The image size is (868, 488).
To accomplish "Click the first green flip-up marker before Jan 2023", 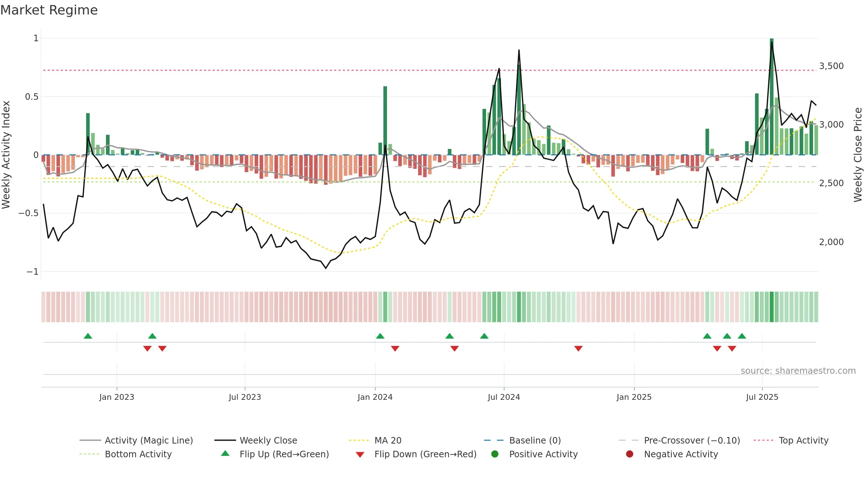I will [x=88, y=336].
